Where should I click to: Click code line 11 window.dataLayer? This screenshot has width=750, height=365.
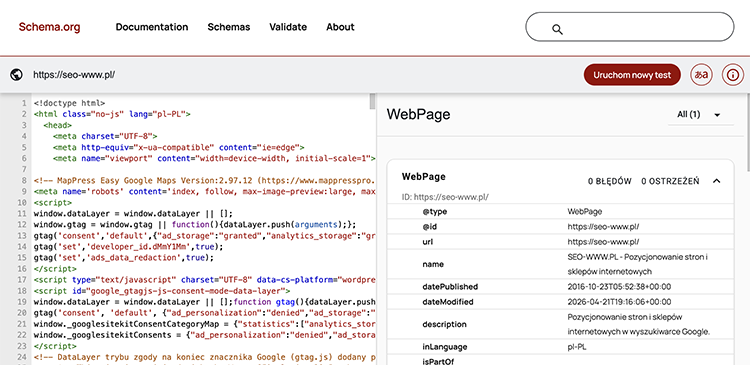133,213
